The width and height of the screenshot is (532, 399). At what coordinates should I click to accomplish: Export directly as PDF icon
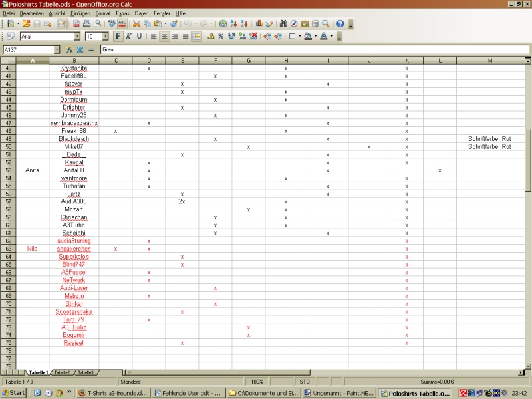pos(76,24)
